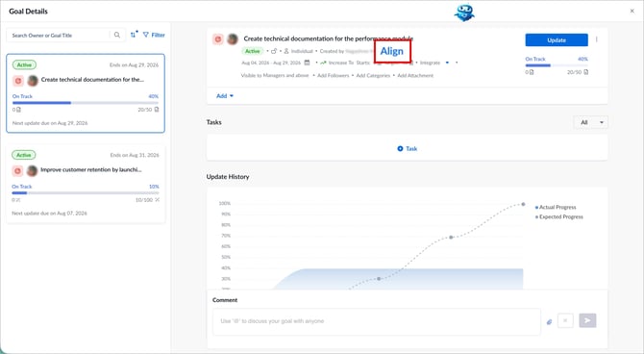Click the mascot icon in the header
Screen dimensions: 644x354
tap(464, 13)
